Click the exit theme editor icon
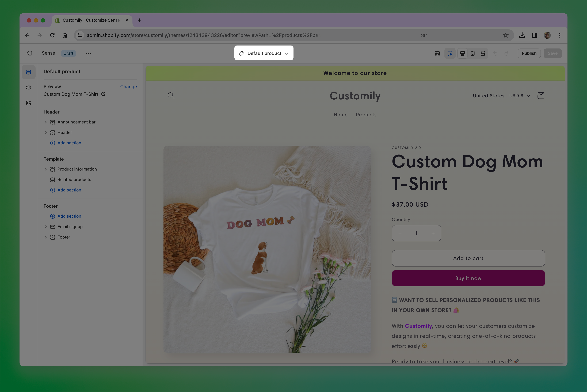The image size is (587, 392). (29, 53)
